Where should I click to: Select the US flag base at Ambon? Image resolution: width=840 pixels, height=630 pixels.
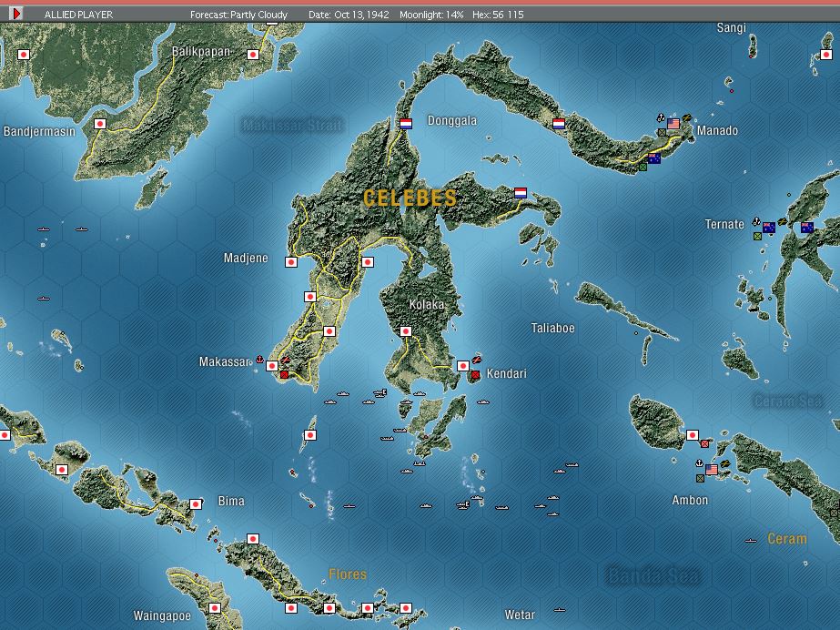click(x=712, y=470)
